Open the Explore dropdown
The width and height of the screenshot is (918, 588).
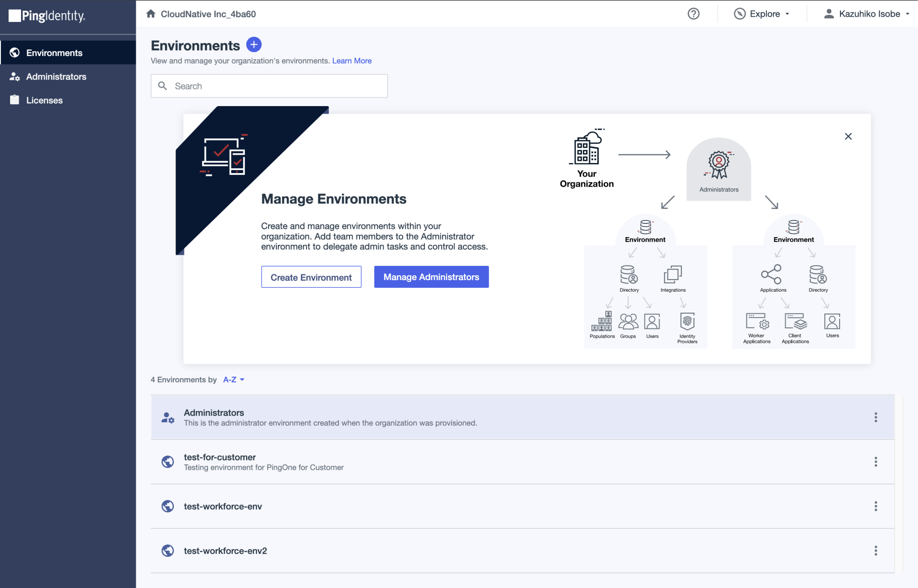tap(762, 14)
